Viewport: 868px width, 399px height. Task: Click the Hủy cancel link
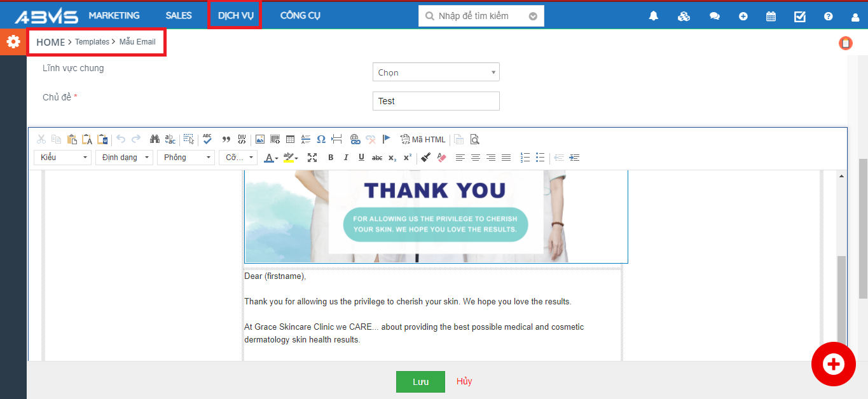[464, 381]
